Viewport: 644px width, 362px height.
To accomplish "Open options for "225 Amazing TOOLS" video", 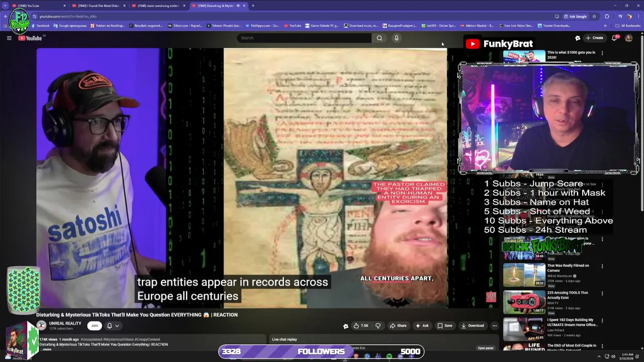I will pos(602,293).
